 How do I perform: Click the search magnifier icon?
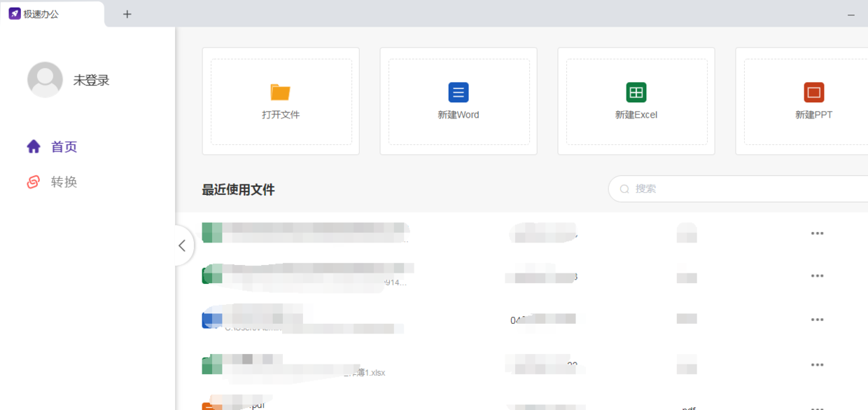(624, 189)
